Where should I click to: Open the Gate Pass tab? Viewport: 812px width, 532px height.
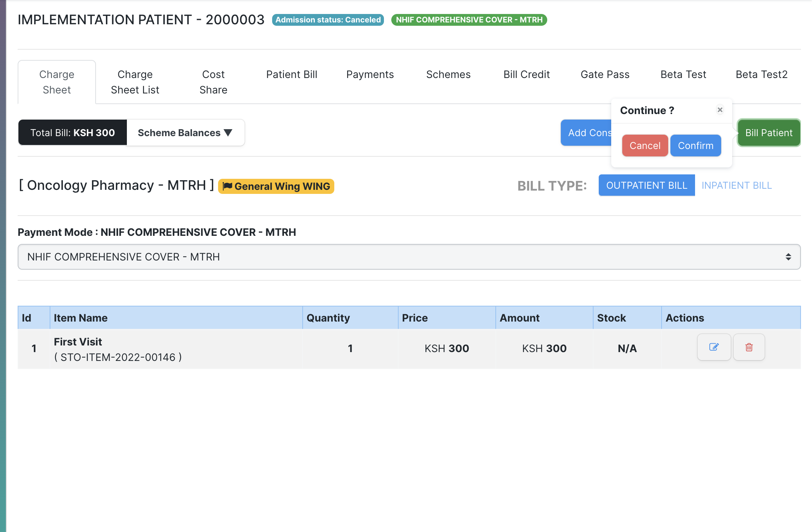pos(605,74)
